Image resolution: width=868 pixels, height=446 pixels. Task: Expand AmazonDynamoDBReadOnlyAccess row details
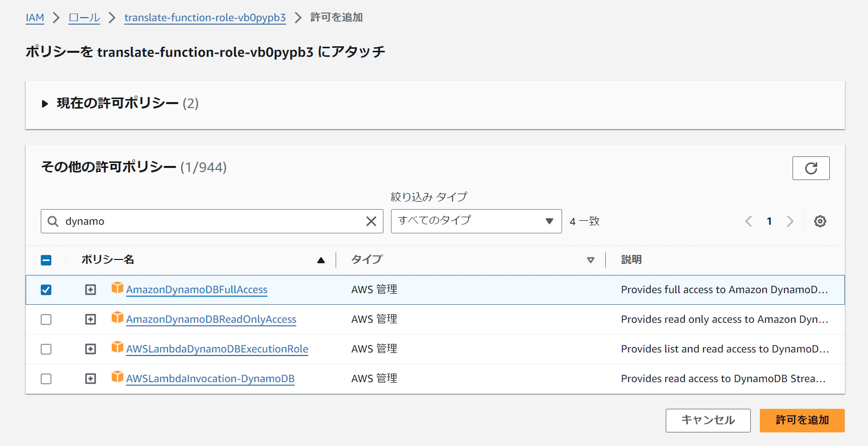91,319
